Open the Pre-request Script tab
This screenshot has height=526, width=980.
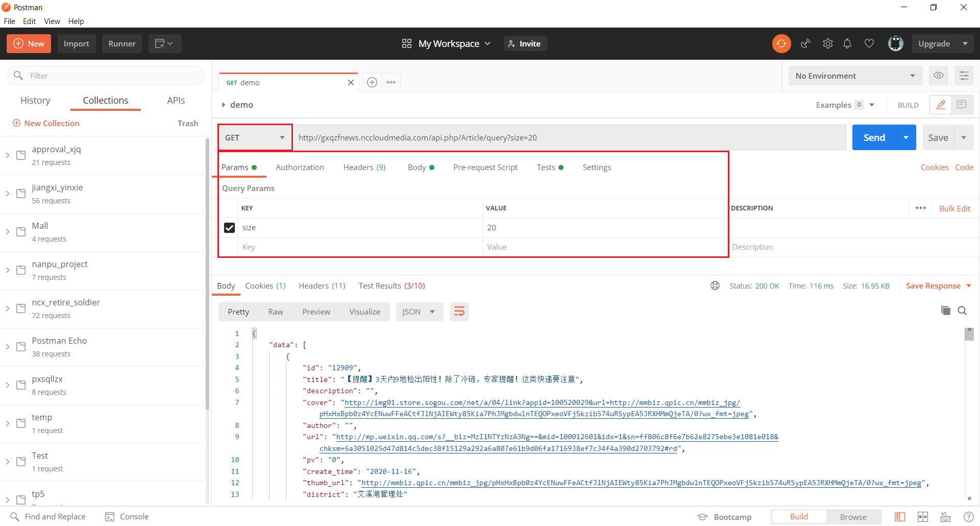(485, 168)
